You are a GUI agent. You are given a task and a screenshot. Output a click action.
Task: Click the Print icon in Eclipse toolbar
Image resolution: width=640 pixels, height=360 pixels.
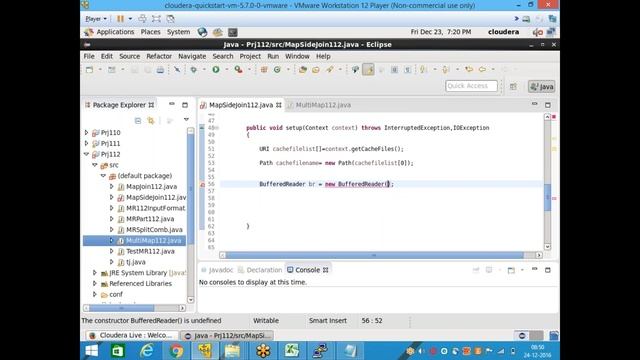point(160,70)
